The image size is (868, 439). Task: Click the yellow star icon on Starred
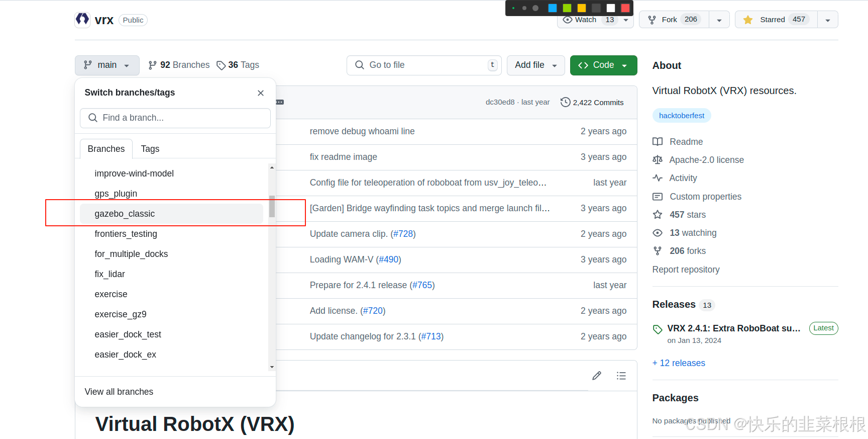click(x=748, y=20)
